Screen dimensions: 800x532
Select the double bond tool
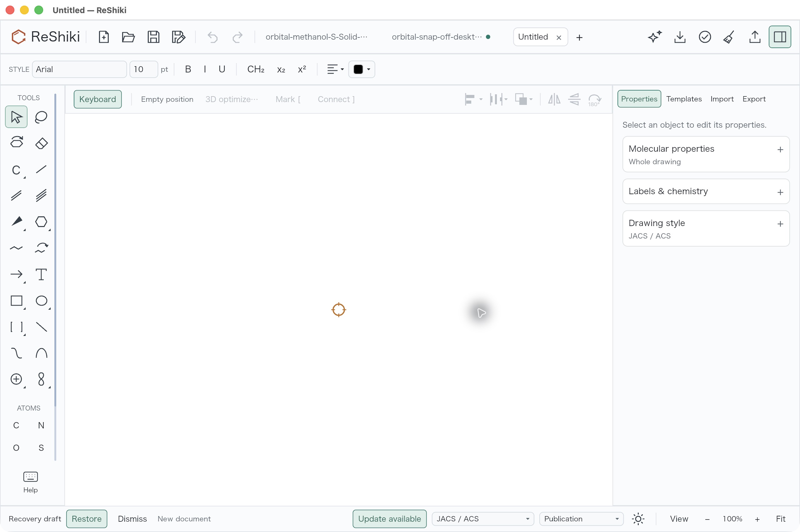(x=16, y=195)
